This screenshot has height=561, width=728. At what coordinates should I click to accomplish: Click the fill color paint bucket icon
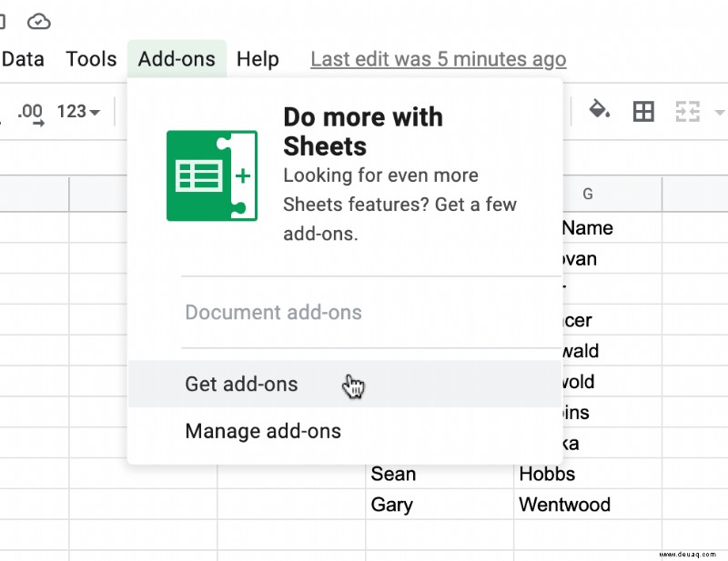click(x=599, y=110)
